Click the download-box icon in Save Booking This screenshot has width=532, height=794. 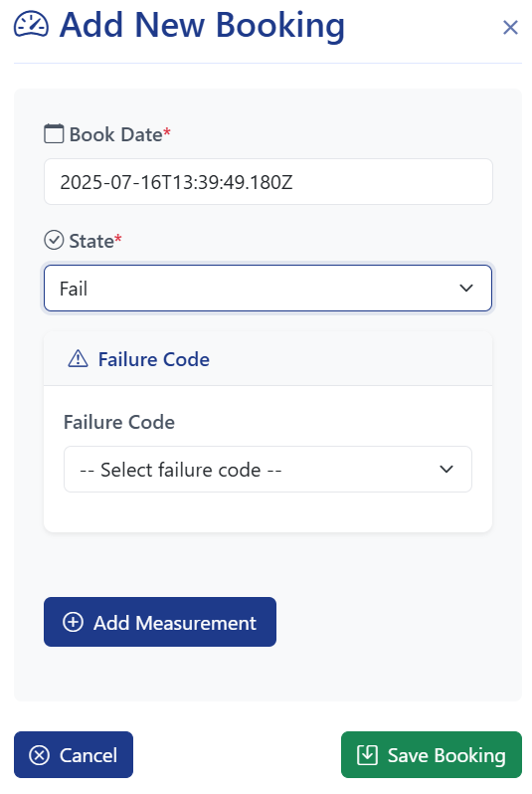click(367, 754)
